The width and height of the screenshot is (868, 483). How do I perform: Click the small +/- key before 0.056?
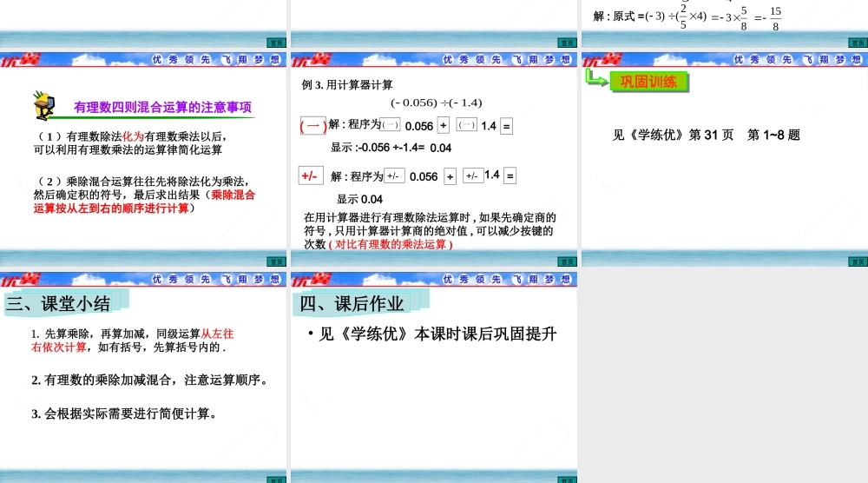[x=394, y=175]
